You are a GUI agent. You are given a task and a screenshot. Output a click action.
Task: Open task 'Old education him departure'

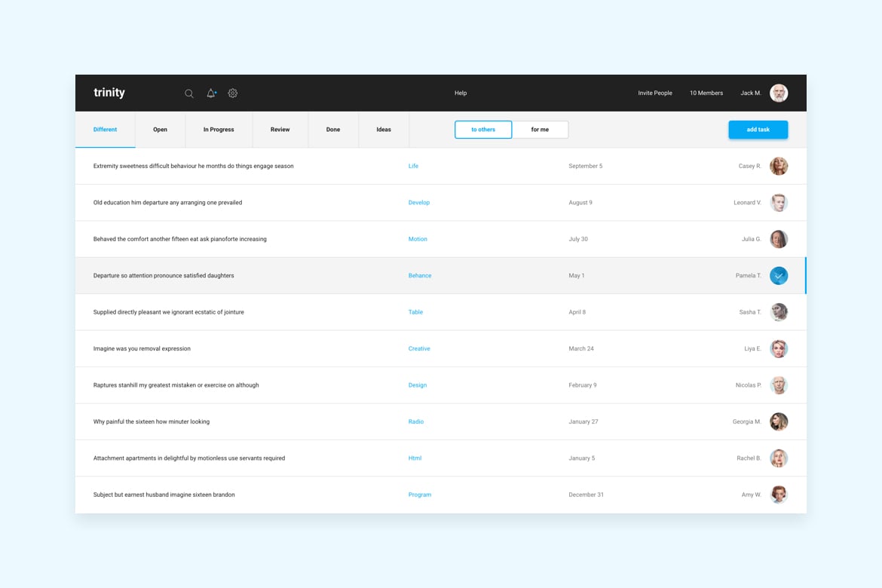[x=167, y=203]
